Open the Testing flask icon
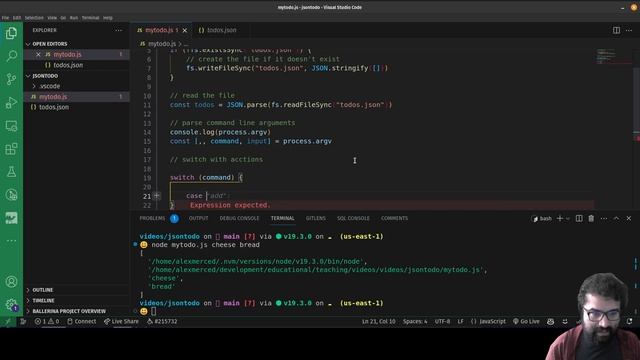Viewport: 640px width, 360px height. pyautogui.click(x=11, y=171)
